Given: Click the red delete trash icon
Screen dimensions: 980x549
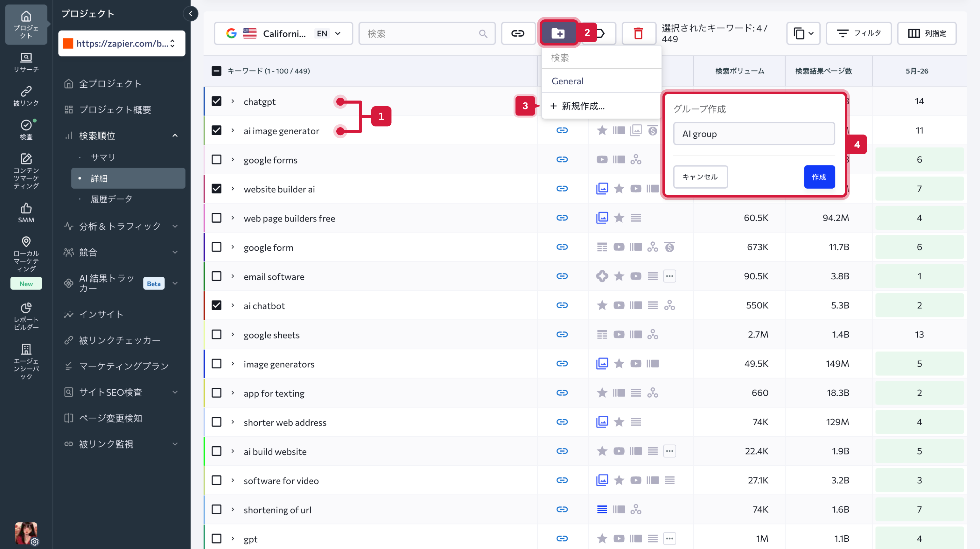Looking at the screenshot, I should pyautogui.click(x=638, y=33).
